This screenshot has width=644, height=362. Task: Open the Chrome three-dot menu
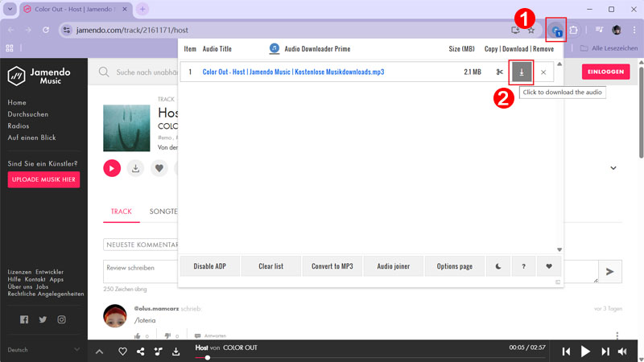[634, 30]
